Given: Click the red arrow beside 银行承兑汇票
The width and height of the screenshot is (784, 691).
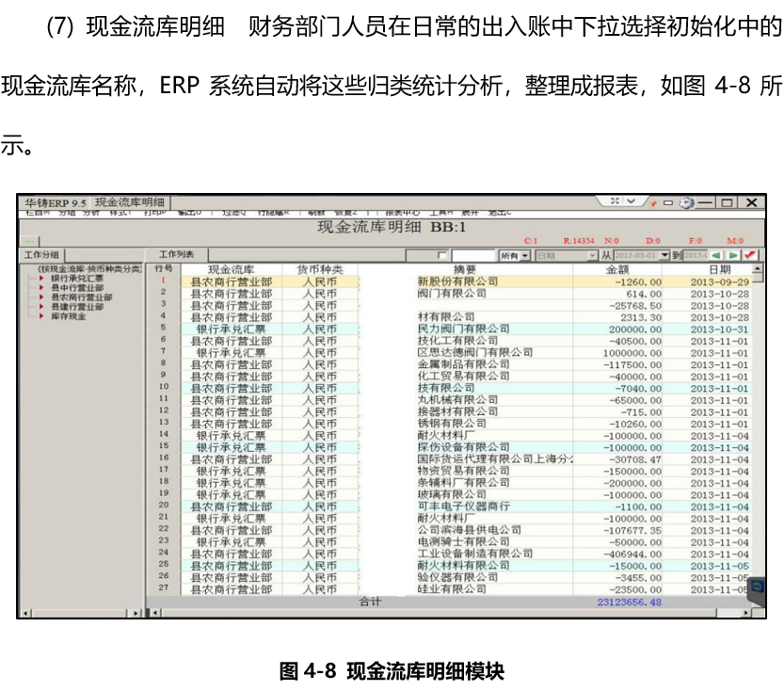Looking at the screenshot, I should tap(42, 279).
